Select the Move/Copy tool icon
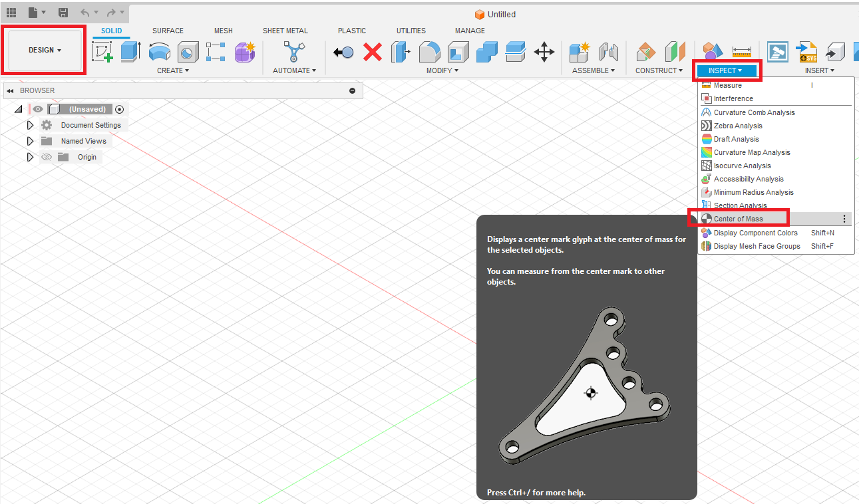This screenshot has width=859, height=504. tap(544, 52)
